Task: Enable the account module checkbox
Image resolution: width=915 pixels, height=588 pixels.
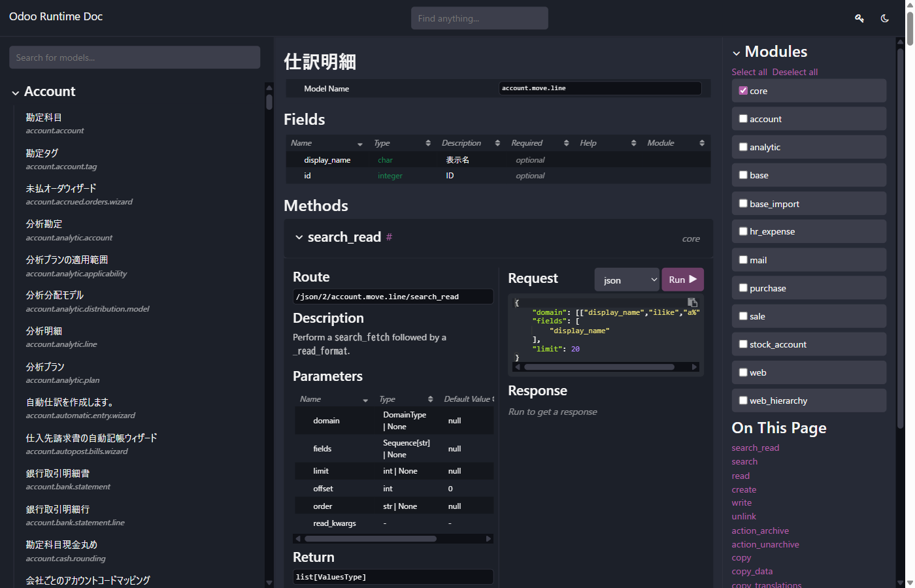Action: 743,119
